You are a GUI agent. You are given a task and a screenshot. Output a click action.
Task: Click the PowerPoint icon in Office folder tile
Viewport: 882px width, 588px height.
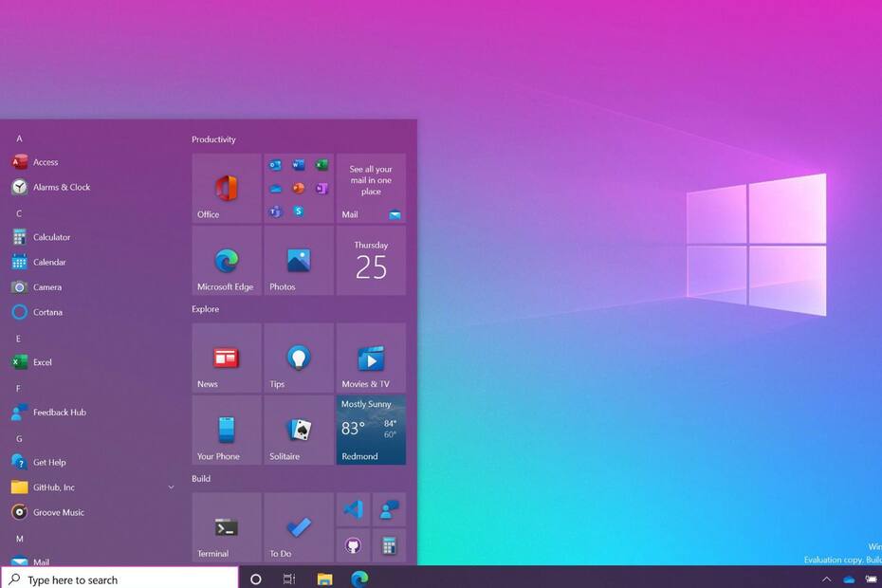[x=298, y=189]
